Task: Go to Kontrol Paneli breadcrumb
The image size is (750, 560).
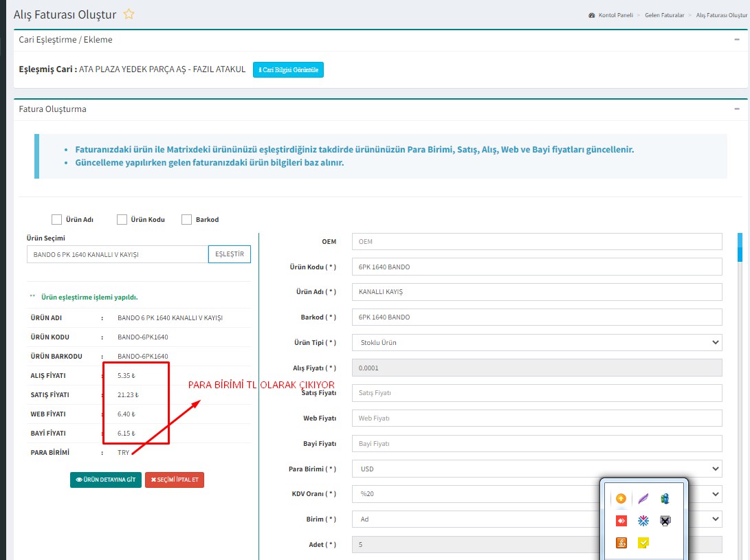Action: (615, 15)
